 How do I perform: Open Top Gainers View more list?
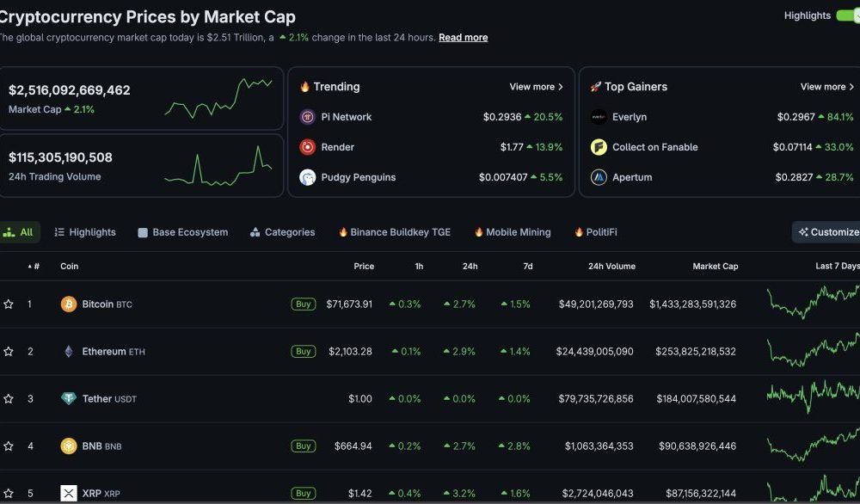tap(824, 87)
